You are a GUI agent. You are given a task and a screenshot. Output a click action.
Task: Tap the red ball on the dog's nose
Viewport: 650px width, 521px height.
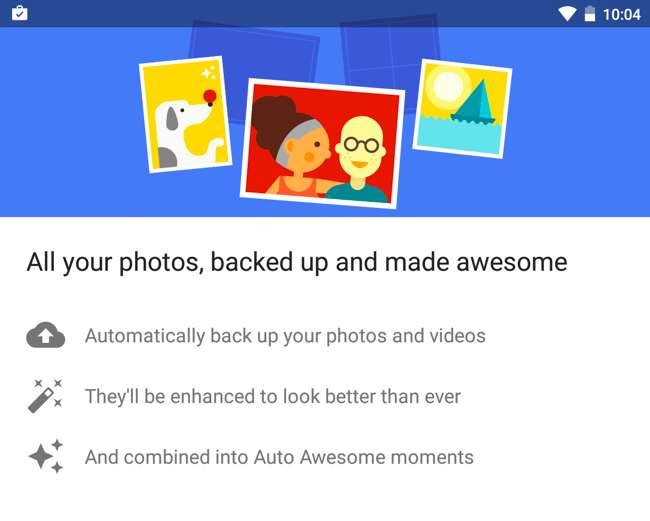click(210, 96)
